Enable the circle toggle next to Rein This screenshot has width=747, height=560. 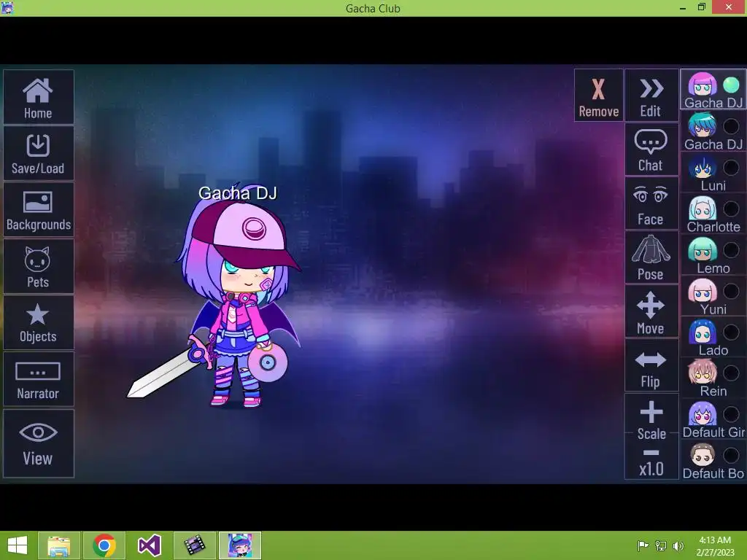pyautogui.click(x=731, y=373)
